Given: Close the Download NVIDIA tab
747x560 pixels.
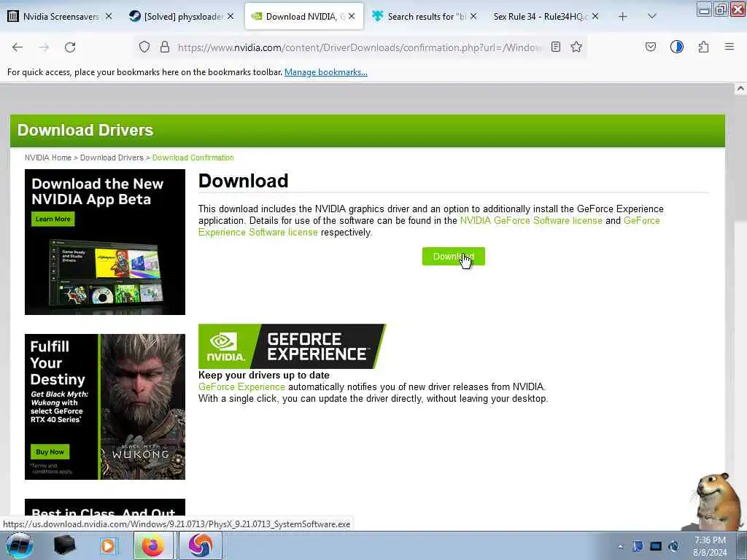Looking at the screenshot, I should point(352,16).
